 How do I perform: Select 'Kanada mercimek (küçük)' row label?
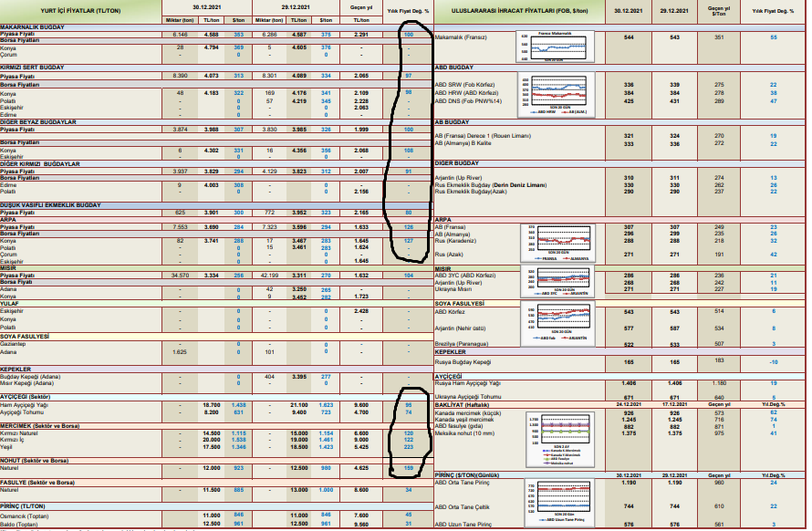468,413
